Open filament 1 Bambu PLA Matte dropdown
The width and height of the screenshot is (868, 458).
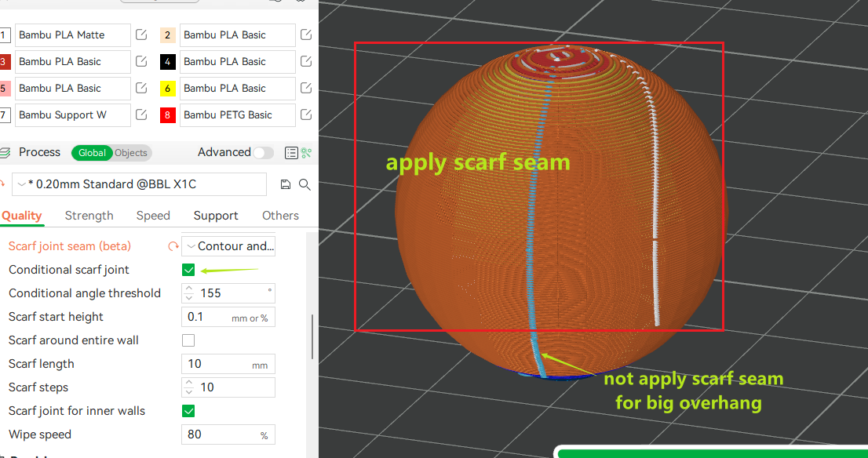[x=72, y=35]
